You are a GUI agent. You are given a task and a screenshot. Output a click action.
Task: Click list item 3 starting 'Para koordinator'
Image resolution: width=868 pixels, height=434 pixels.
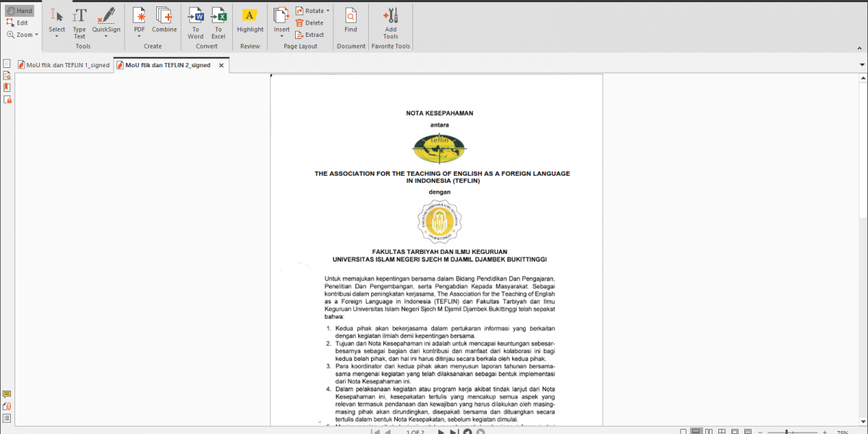click(x=440, y=373)
